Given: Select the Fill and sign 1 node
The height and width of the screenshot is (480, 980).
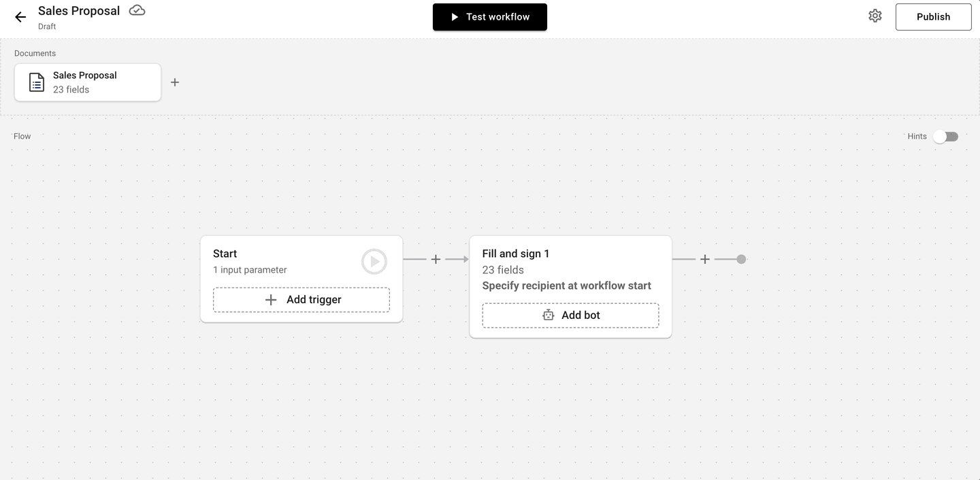Looking at the screenshot, I should click(570, 269).
